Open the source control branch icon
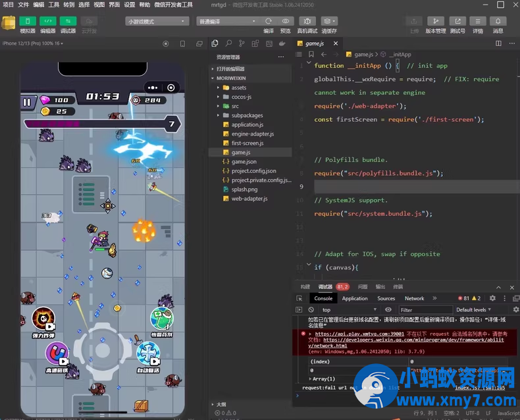 pos(240,43)
